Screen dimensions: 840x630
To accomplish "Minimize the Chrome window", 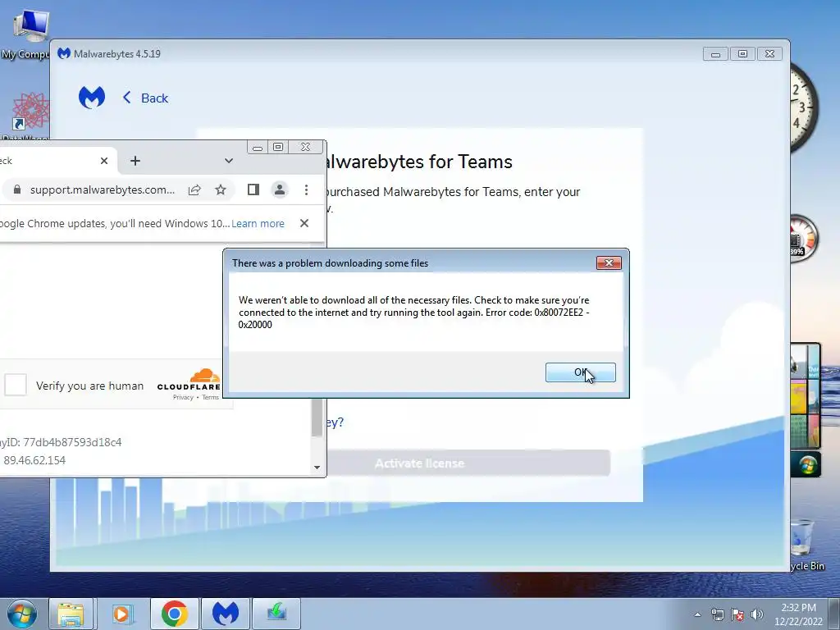I will point(258,147).
